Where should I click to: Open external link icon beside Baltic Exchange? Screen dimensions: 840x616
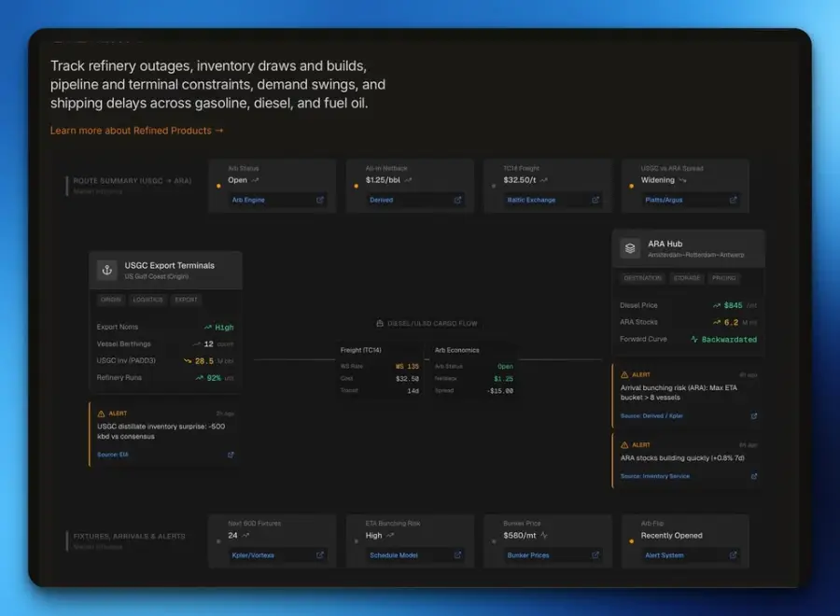[x=595, y=200]
